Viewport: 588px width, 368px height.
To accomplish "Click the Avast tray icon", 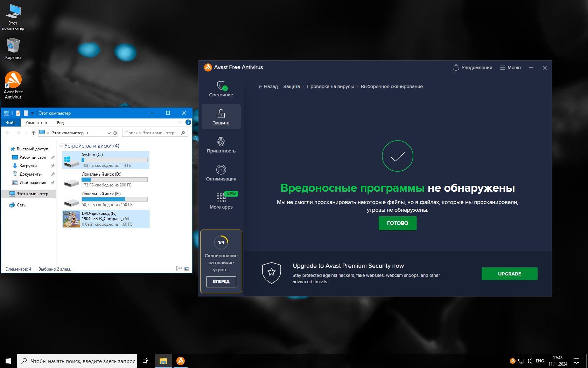I will pos(512,361).
